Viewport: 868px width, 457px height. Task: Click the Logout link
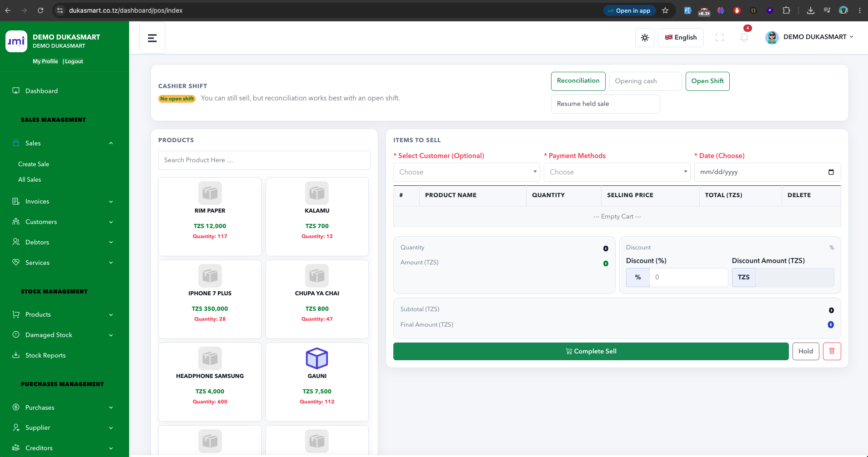74,61
